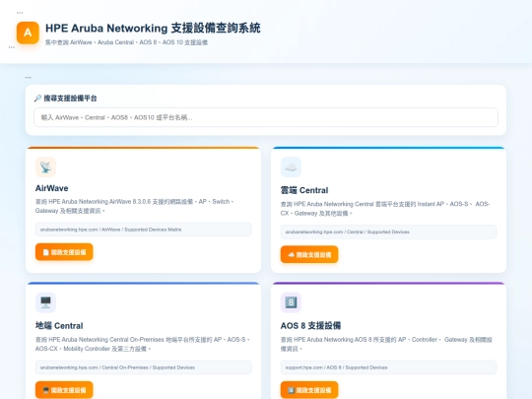Viewport: 532px width, 399px height.
Task: Click the 地端 Central description mentioning Mobility Controller
Action: click(143, 344)
